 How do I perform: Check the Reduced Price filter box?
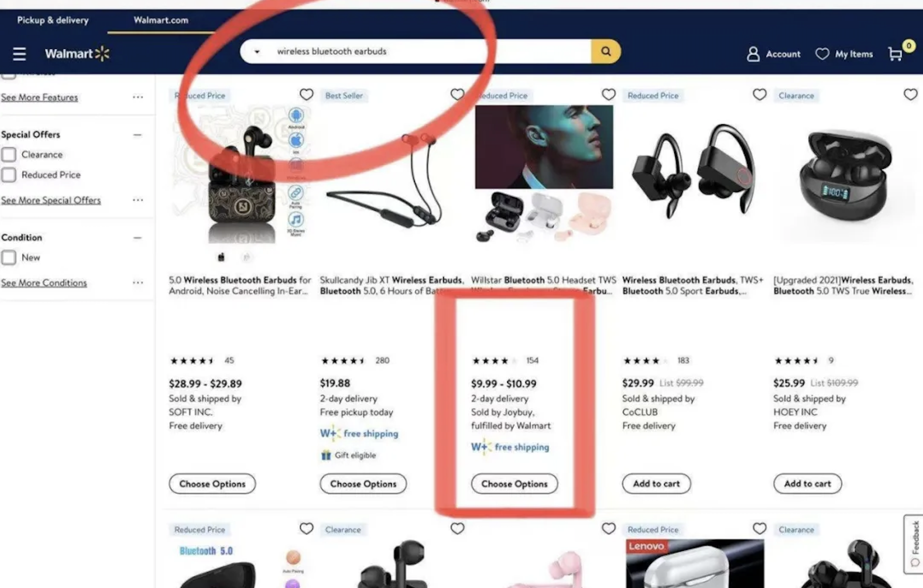point(9,175)
